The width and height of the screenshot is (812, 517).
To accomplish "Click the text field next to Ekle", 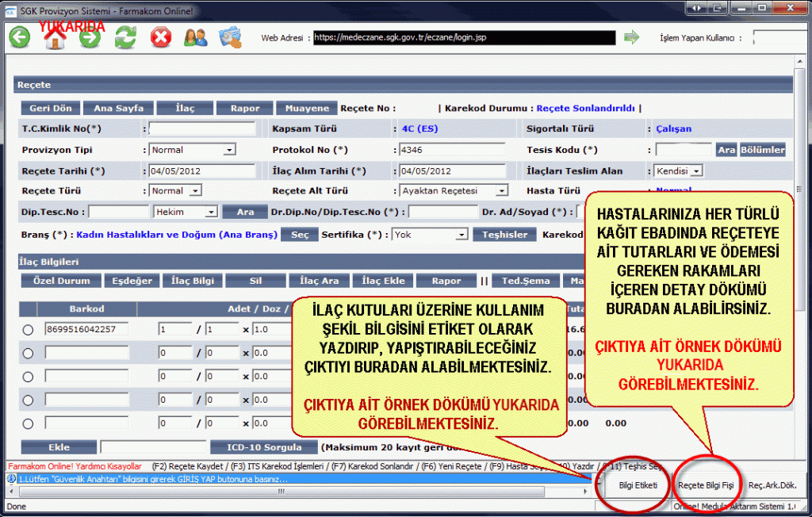I will [153, 447].
